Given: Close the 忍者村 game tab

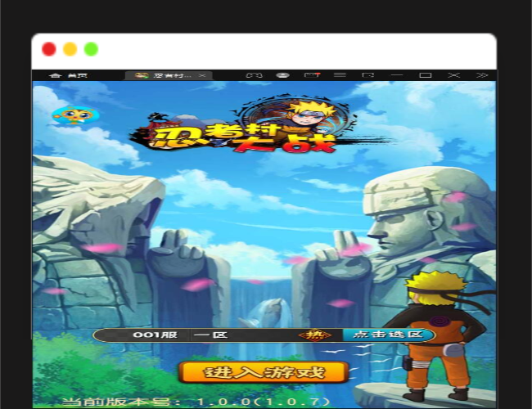Looking at the screenshot, I should click(202, 75).
